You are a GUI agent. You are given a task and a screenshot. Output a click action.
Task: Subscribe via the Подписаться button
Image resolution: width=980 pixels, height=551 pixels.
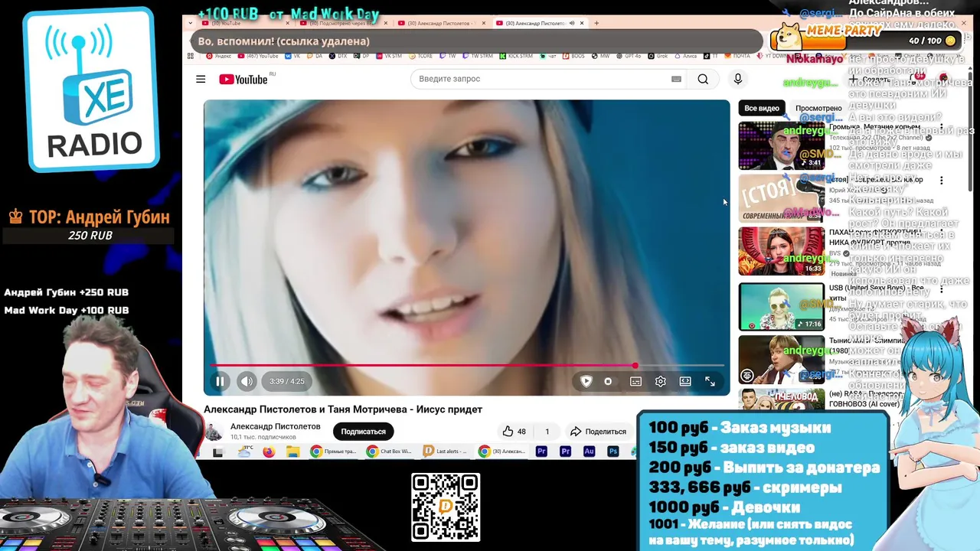coord(363,432)
